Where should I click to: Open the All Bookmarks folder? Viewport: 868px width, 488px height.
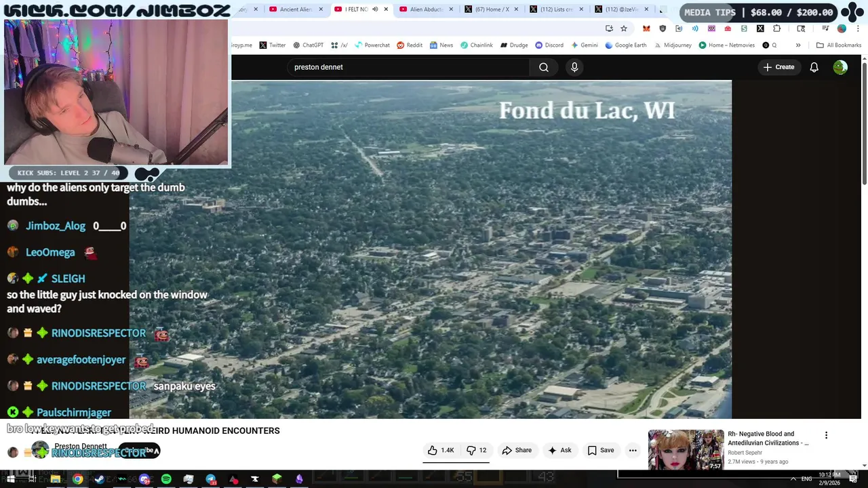tap(839, 45)
